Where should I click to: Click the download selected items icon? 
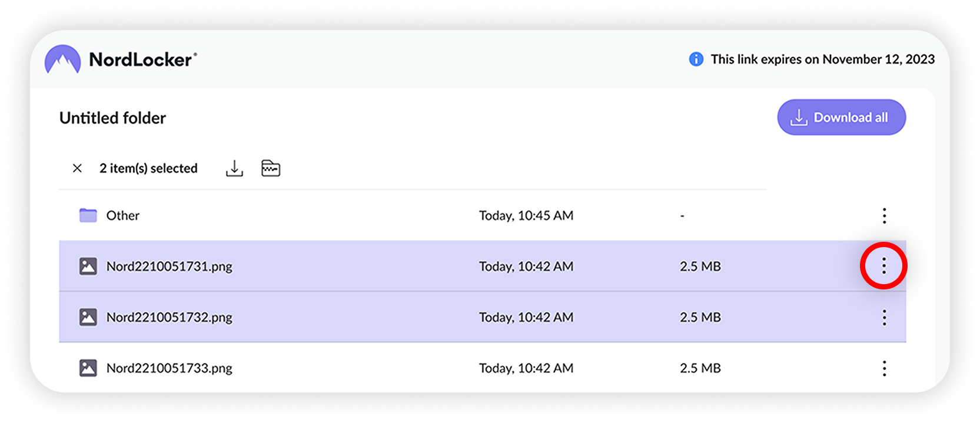pyautogui.click(x=234, y=168)
